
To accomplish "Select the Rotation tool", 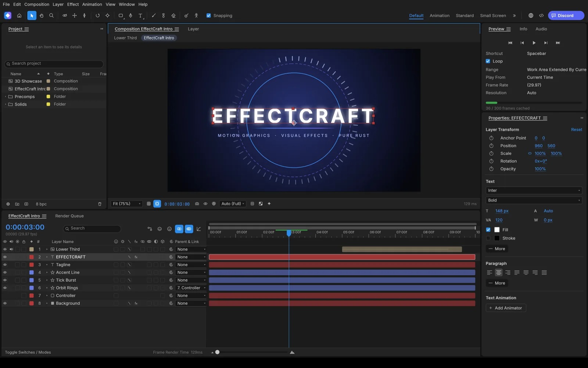I will pos(97,15).
